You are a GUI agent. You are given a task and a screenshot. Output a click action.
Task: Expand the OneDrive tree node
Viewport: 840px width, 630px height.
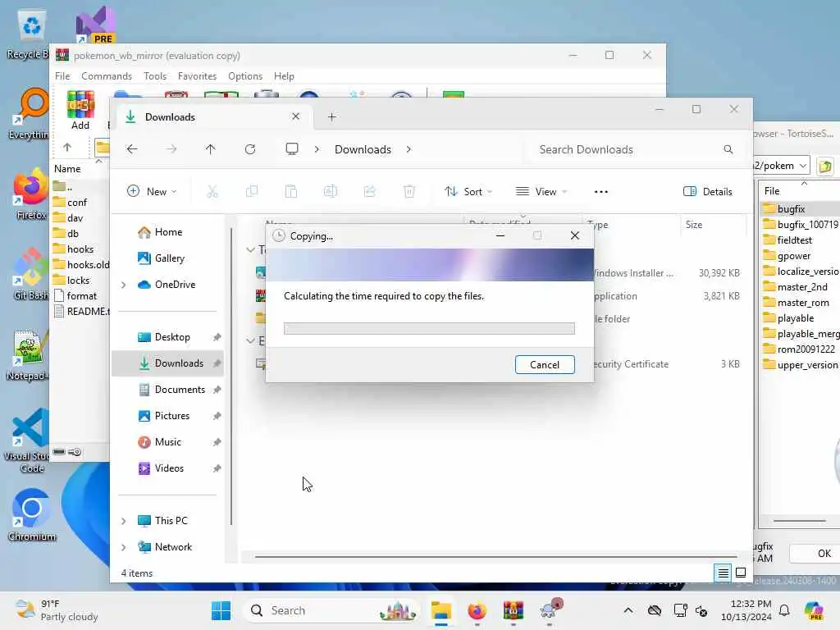click(x=124, y=285)
